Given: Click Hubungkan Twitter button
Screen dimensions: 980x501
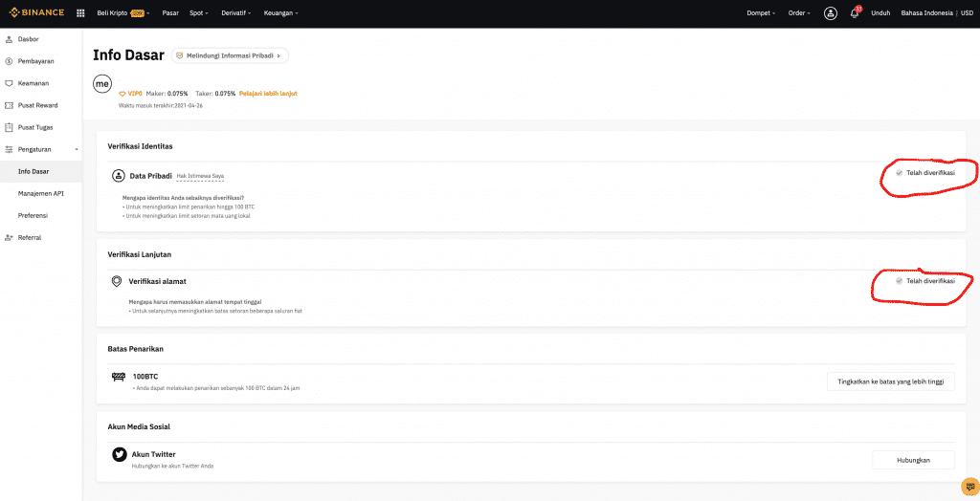Looking at the screenshot, I should pos(913,460).
